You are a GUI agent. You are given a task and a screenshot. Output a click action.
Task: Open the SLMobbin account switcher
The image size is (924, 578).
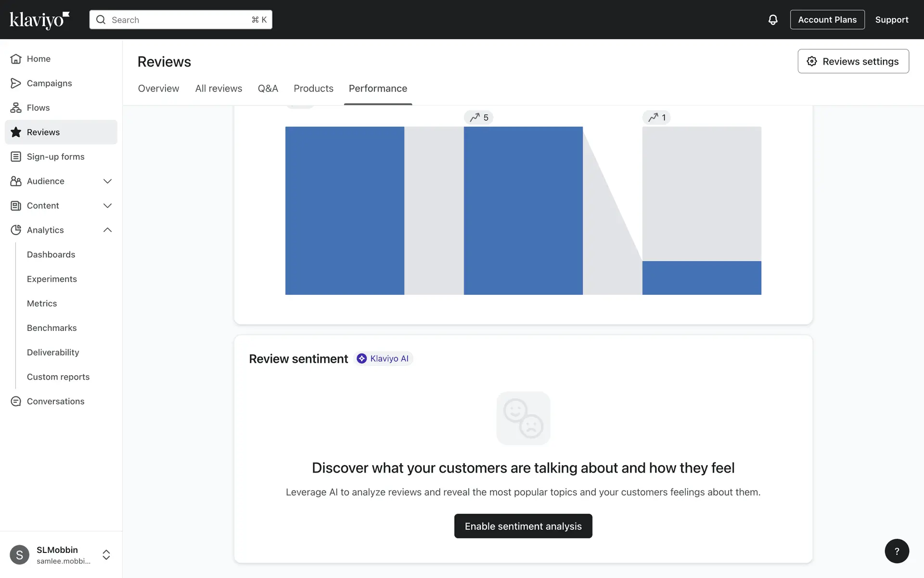pos(106,555)
